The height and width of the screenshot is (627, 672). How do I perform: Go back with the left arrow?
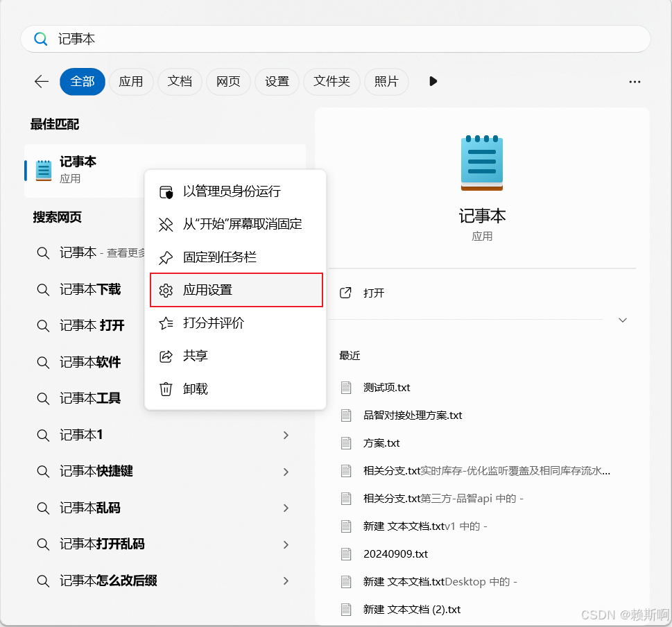[x=42, y=81]
